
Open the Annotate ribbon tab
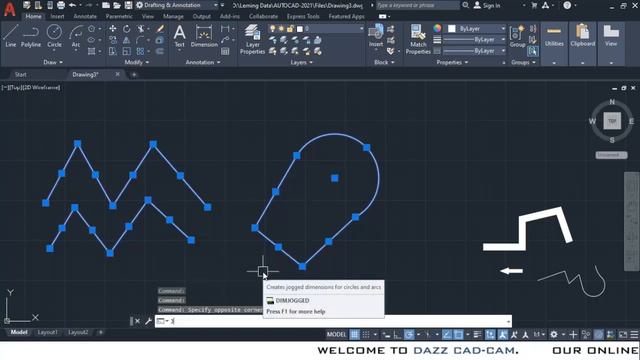point(85,16)
